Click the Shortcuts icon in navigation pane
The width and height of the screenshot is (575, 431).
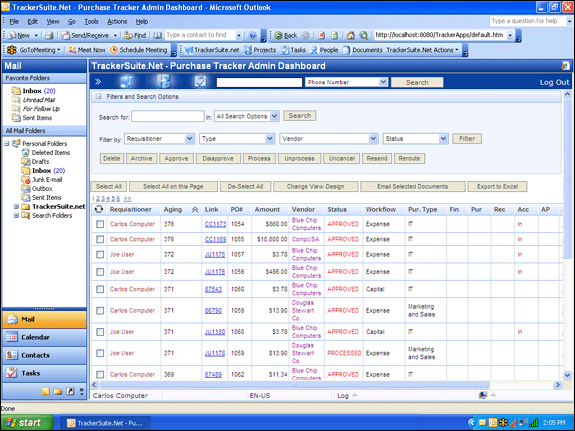[x=70, y=391]
